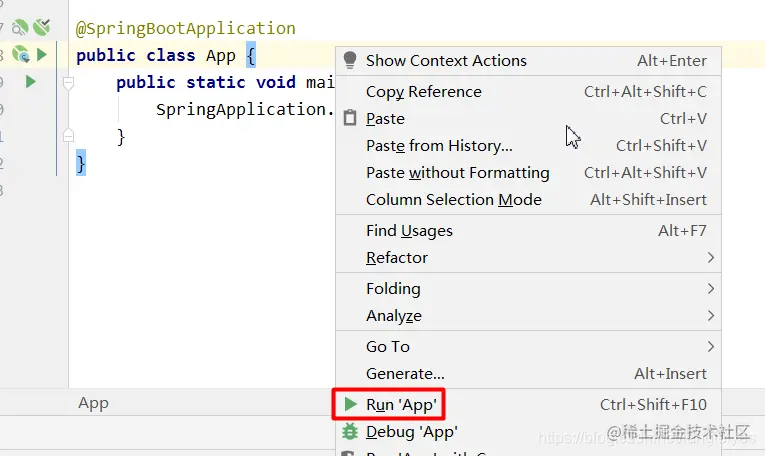The width and height of the screenshot is (765, 456).
Task: Collapse the main method using the fold marker
Action: click(x=69, y=83)
